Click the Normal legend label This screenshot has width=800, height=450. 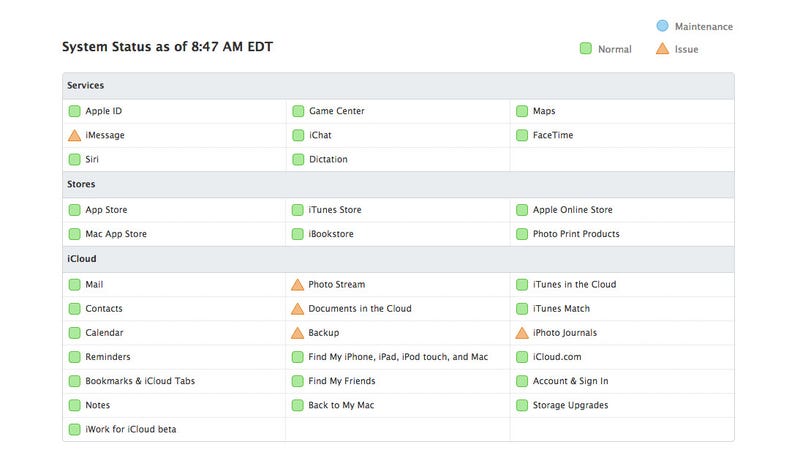pos(615,49)
